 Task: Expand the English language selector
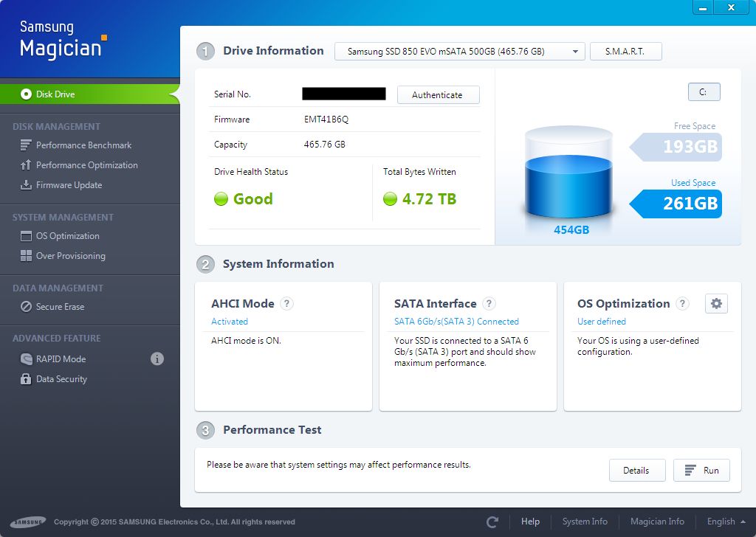tap(726, 522)
